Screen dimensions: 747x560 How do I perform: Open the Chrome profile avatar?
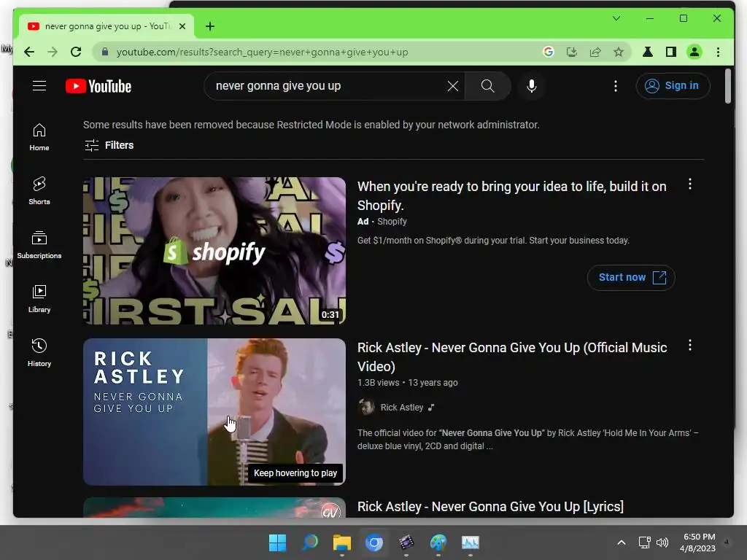point(694,52)
